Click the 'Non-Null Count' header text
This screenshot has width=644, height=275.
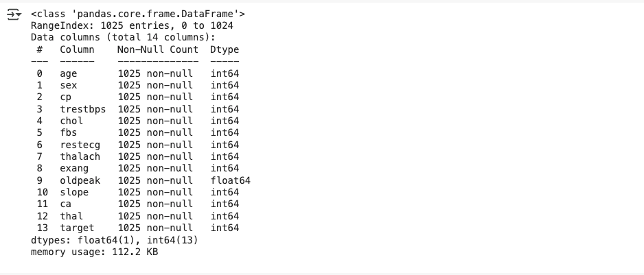(158, 49)
